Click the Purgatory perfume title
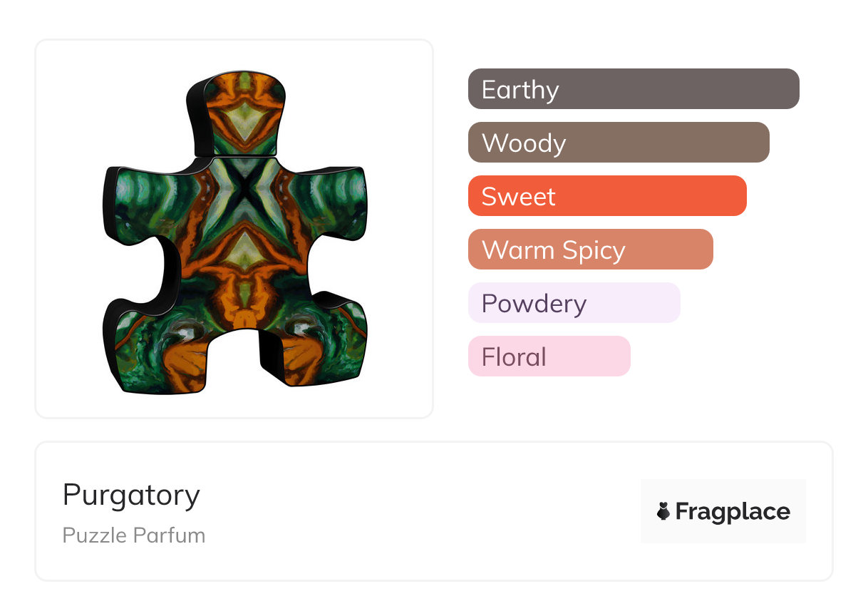The image size is (868, 616). tap(131, 494)
